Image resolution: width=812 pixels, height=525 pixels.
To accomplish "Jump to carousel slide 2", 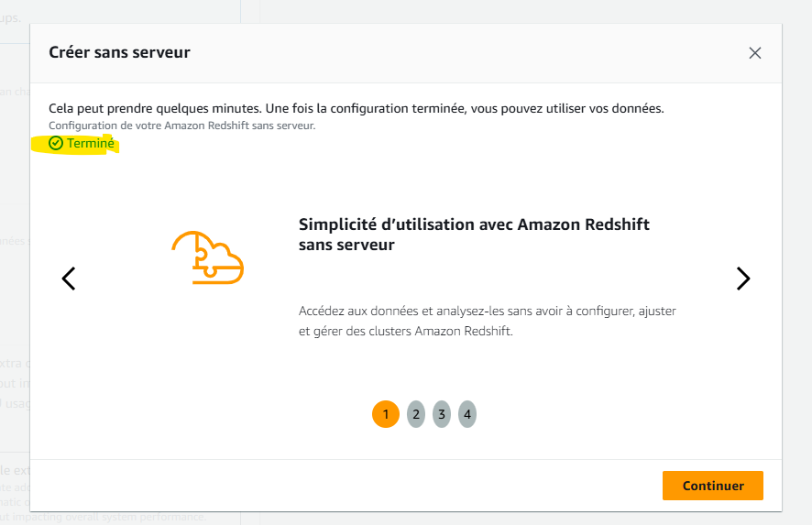I will tap(416, 414).
